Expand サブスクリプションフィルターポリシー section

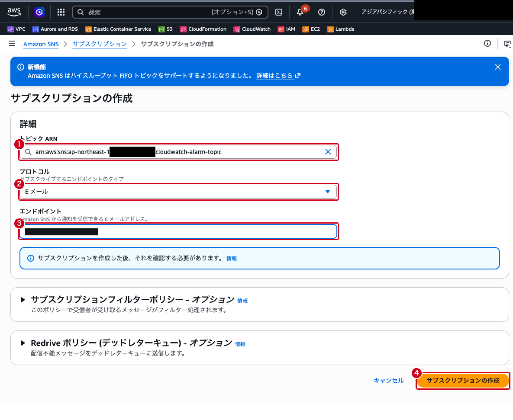pyautogui.click(x=23, y=300)
